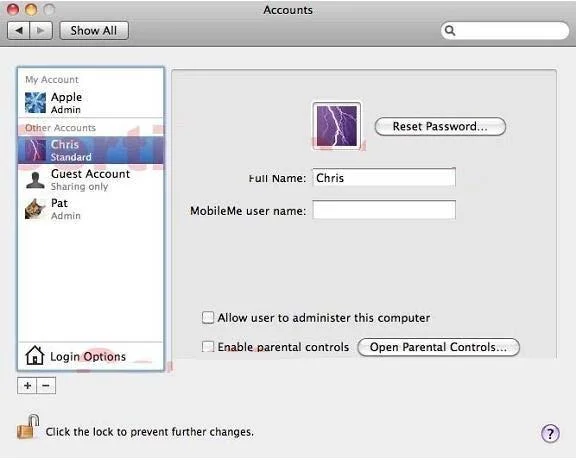577x460 pixels.
Task: Add a new account with plus button
Action: (27, 386)
